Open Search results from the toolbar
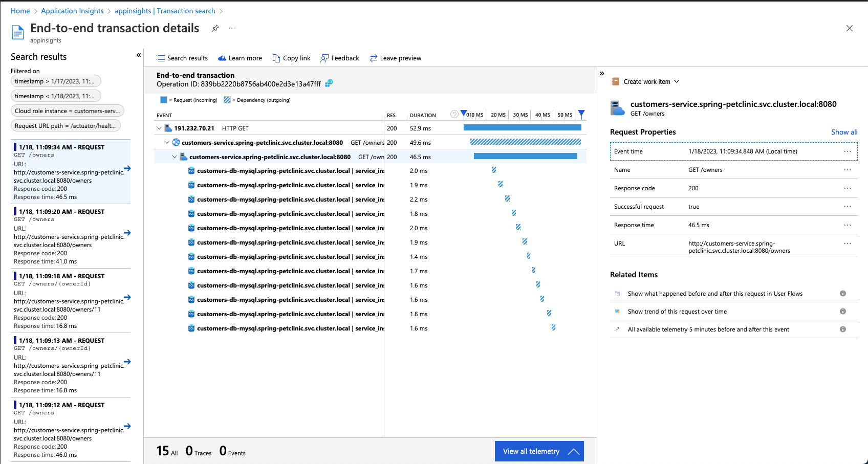Viewport: 868px width, 464px height. tap(182, 58)
